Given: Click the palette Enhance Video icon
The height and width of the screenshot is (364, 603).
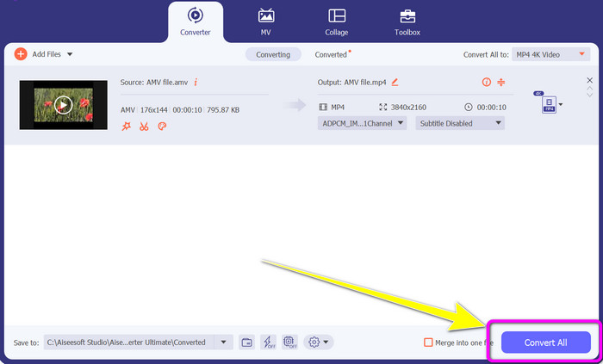Looking at the screenshot, I should (x=161, y=126).
